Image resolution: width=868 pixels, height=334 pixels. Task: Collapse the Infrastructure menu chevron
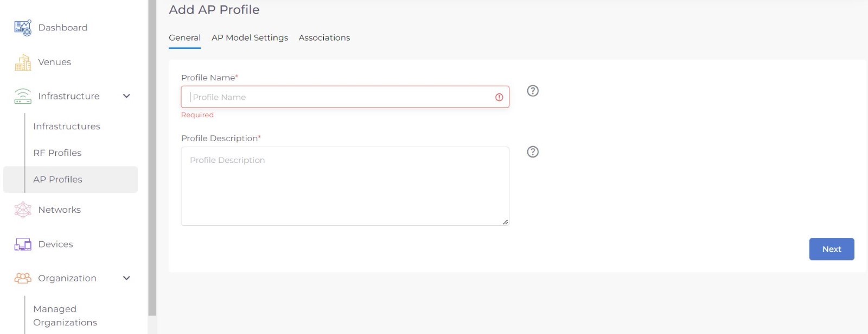pos(126,96)
